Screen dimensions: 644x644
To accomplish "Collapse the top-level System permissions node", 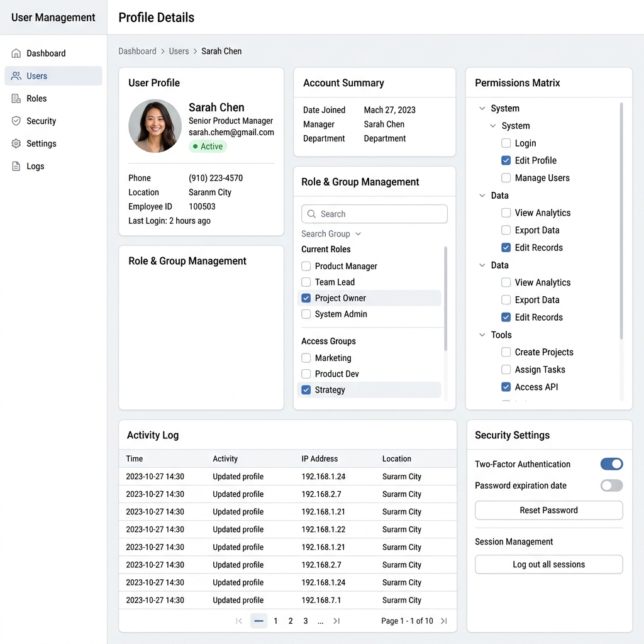I will [482, 108].
